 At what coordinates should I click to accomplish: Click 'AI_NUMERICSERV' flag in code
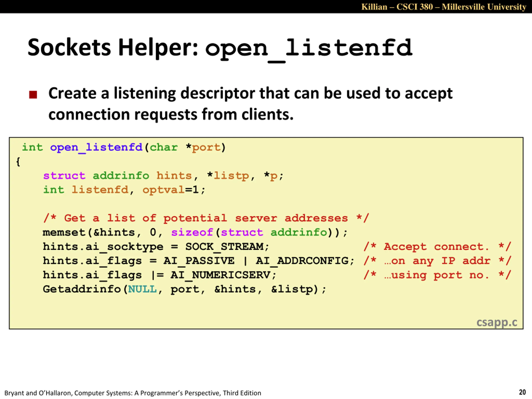[220, 275]
